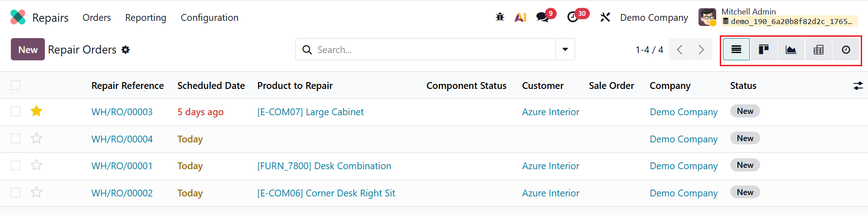Open the Configuration menu
Image resolution: width=868 pixels, height=215 pixels.
(209, 18)
